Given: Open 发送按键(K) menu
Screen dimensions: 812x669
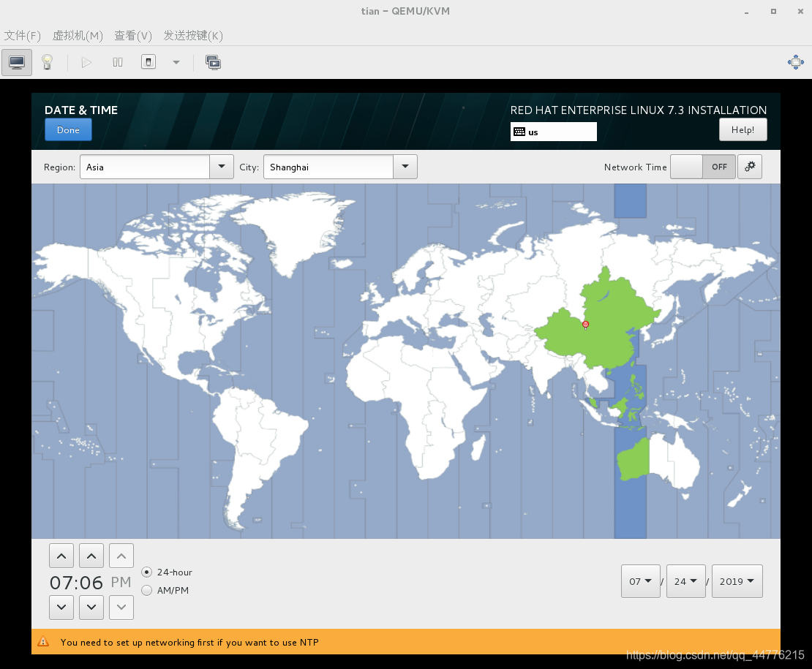Looking at the screenshot, I should [193, 35].
